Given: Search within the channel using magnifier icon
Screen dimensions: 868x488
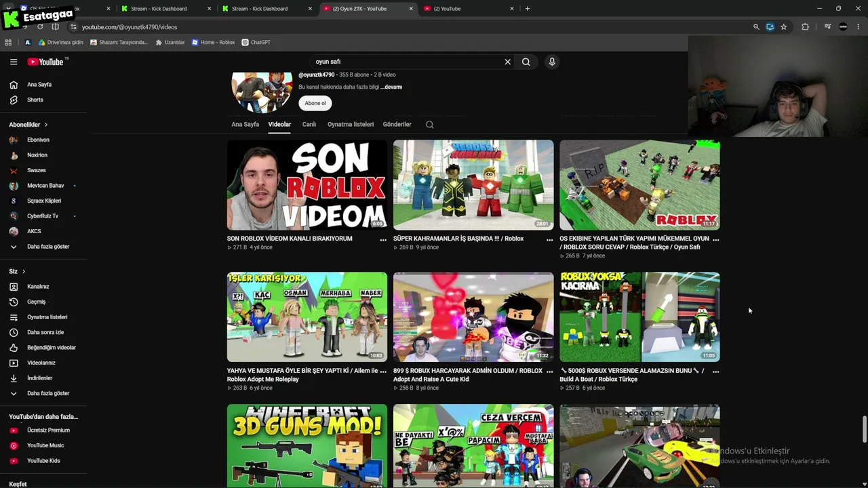Looking at the screenshot, I should pos(429,125).
